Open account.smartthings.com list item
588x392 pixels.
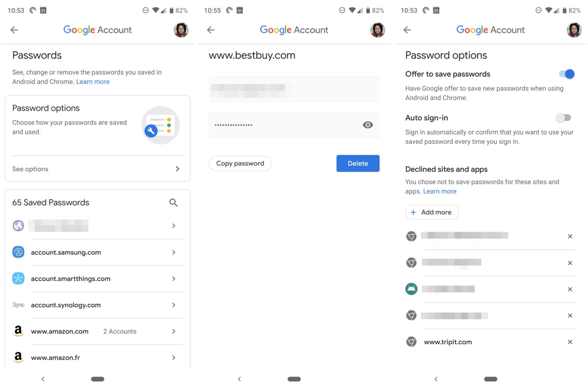pos(97,279)
